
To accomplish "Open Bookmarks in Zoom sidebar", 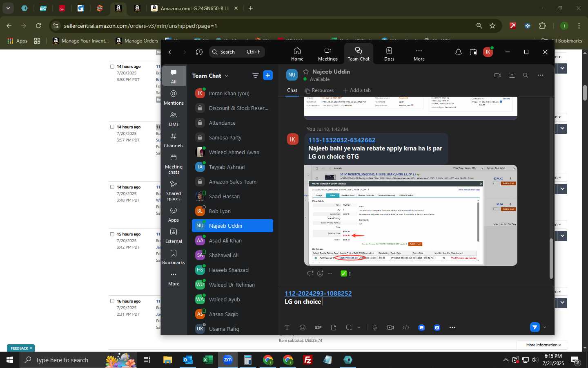I will click(x=174, y=257).
